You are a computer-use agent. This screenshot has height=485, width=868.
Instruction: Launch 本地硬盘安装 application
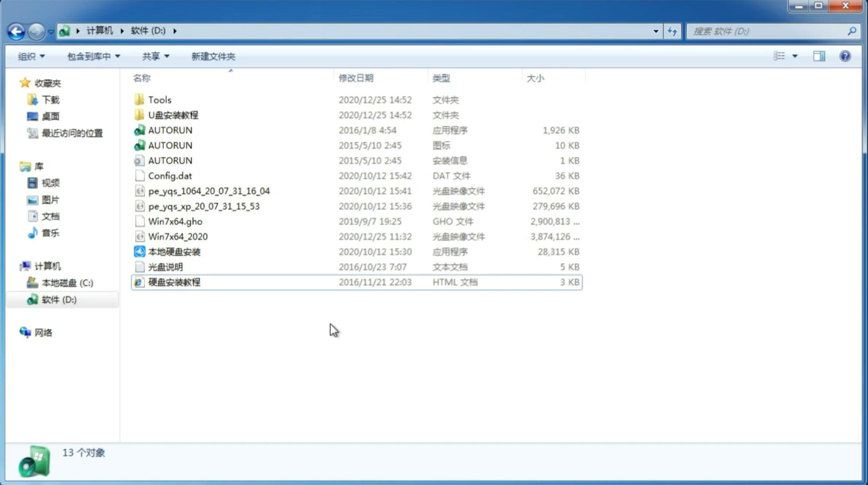[174, 251]
